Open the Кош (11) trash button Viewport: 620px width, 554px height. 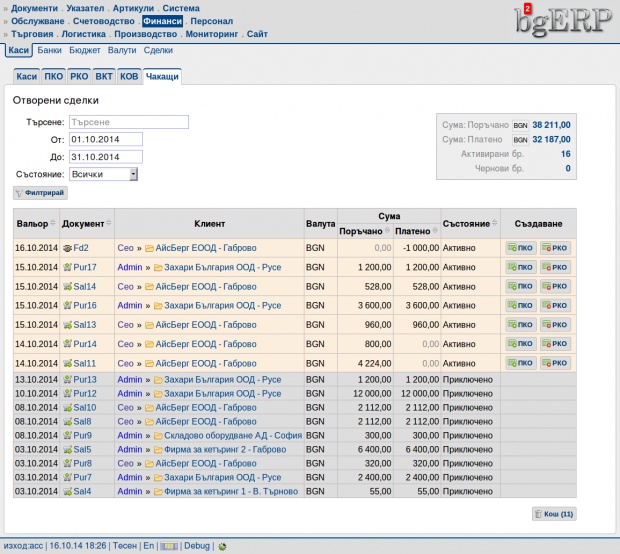click(x=554, y=514)
